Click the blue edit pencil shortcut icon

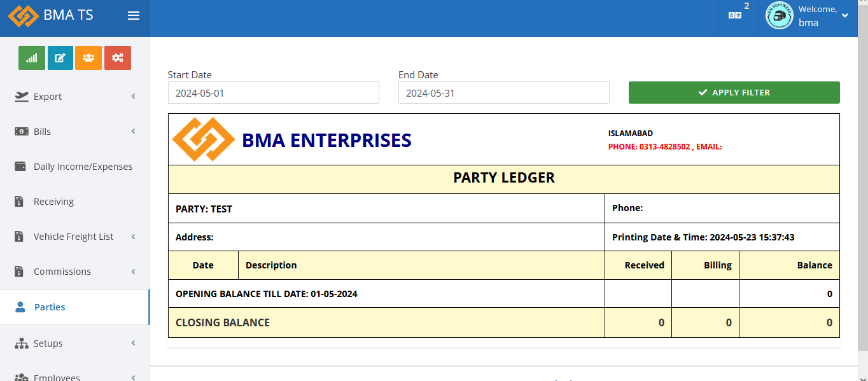pyautogui.click(x=60, y=58)
